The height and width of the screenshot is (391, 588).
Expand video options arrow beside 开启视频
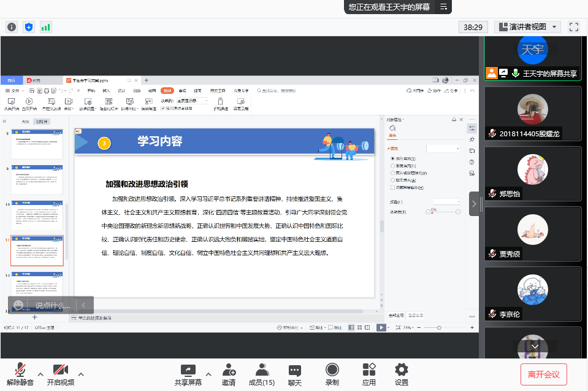81,374
